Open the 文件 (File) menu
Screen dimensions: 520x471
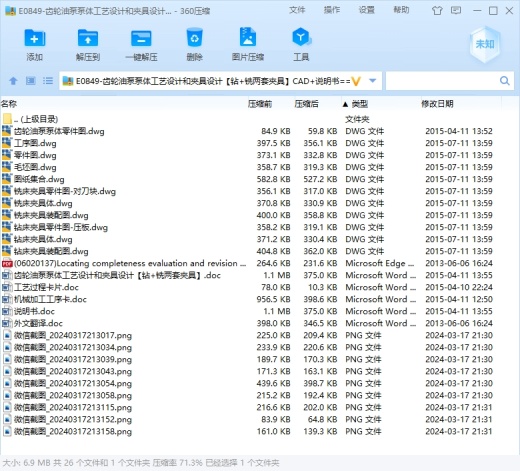pyautogui.click(x=297, y=10)
